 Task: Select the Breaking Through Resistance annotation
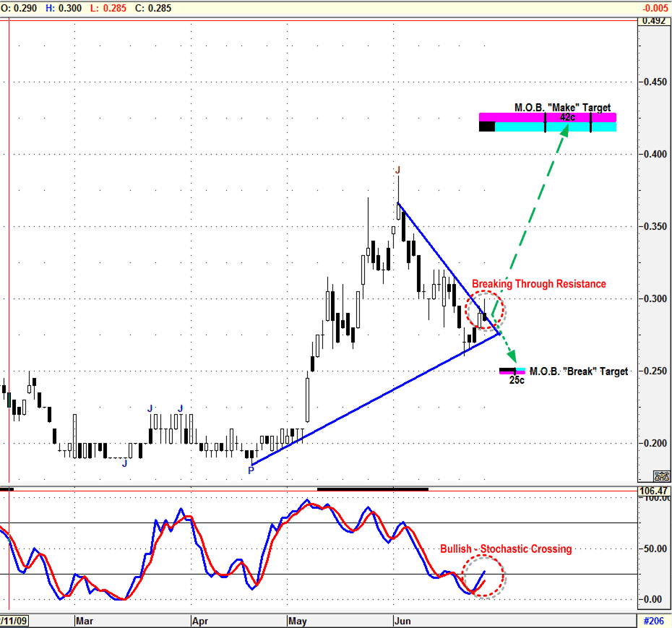click(x=539, y=284)
